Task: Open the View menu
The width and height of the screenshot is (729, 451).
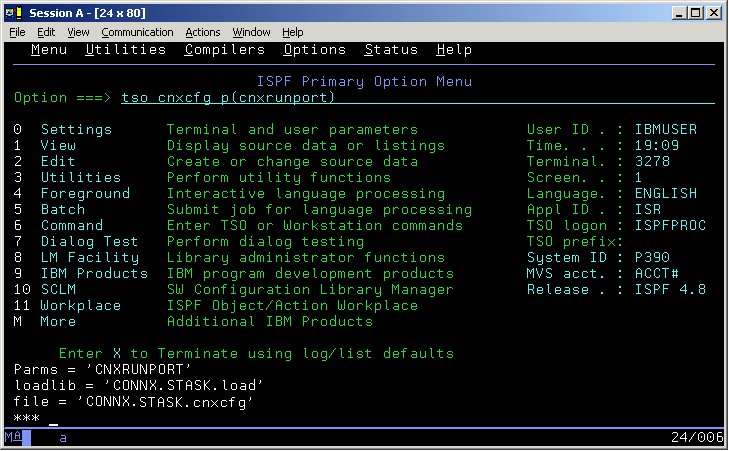Action: [x=78, y=32]
